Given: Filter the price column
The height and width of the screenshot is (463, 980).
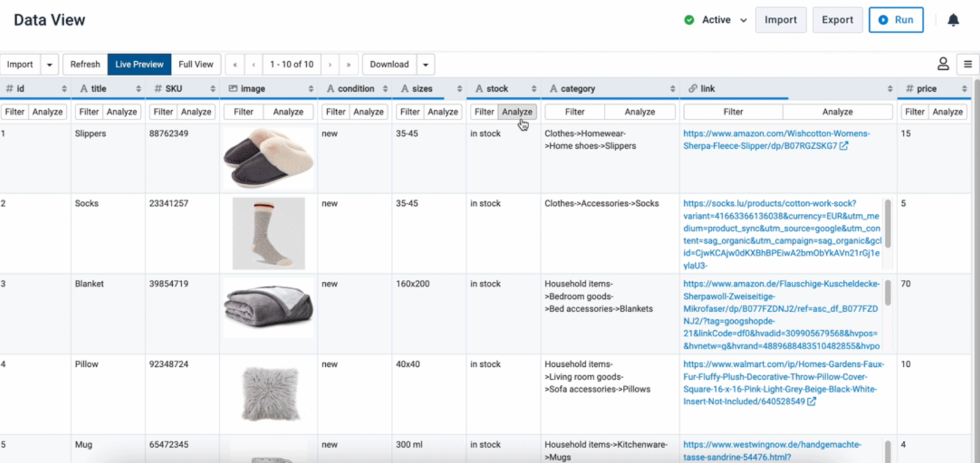Looking at the screenshot, I should (x=914, y=112).
